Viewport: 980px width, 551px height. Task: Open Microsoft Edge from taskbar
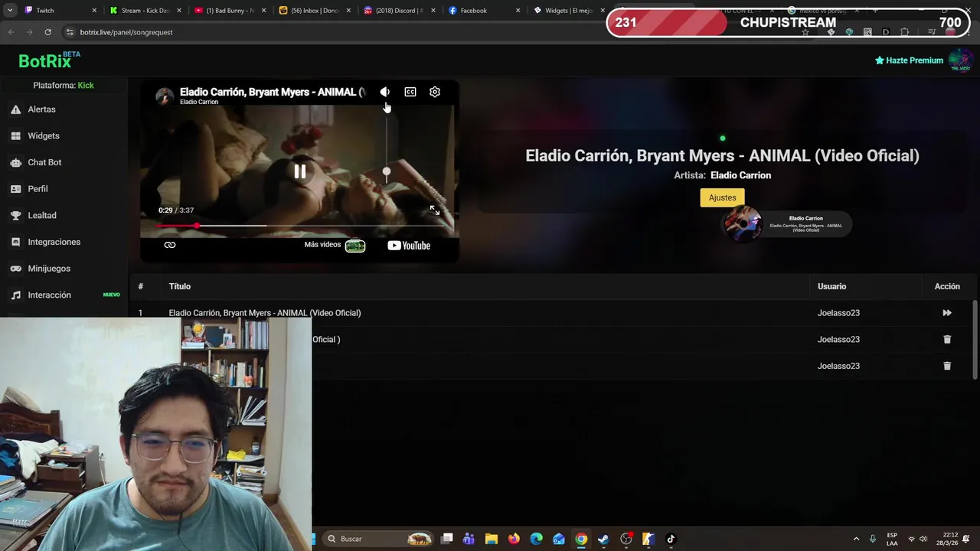pos(537,539)
